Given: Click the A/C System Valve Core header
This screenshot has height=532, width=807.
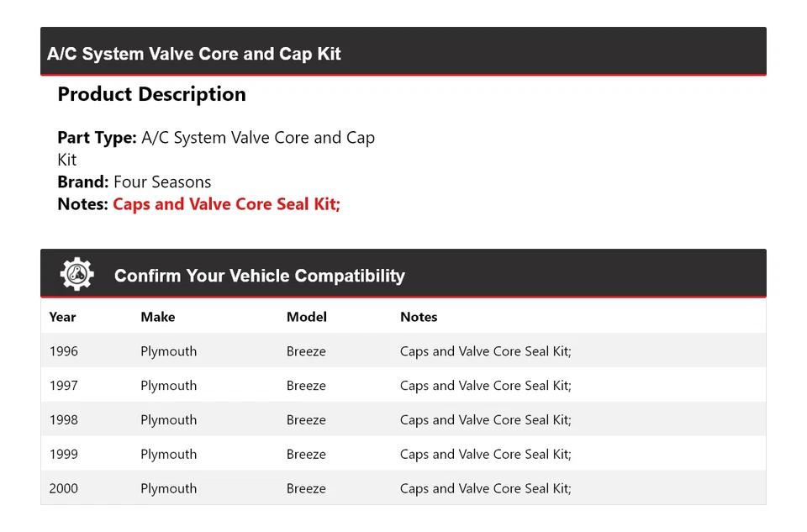Looking at the screenshot, I should 194,54.
